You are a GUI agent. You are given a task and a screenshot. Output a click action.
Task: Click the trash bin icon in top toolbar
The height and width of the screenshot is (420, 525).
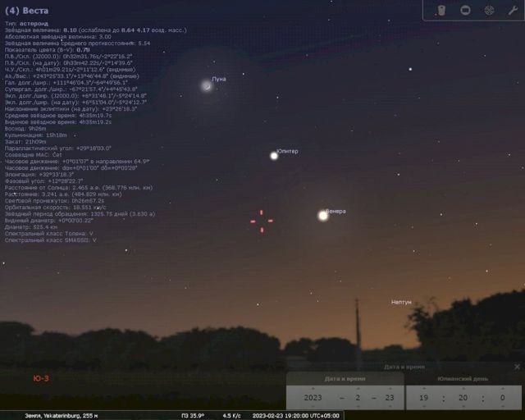(x=441, y=10)
